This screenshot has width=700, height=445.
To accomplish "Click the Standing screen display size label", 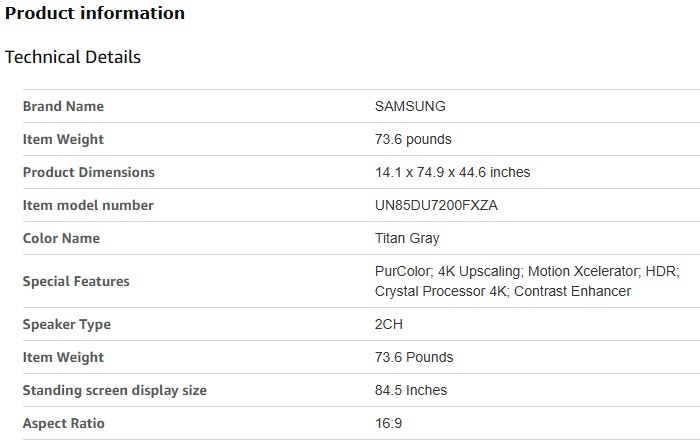I will pyautogui.click(x=115, y=390).
